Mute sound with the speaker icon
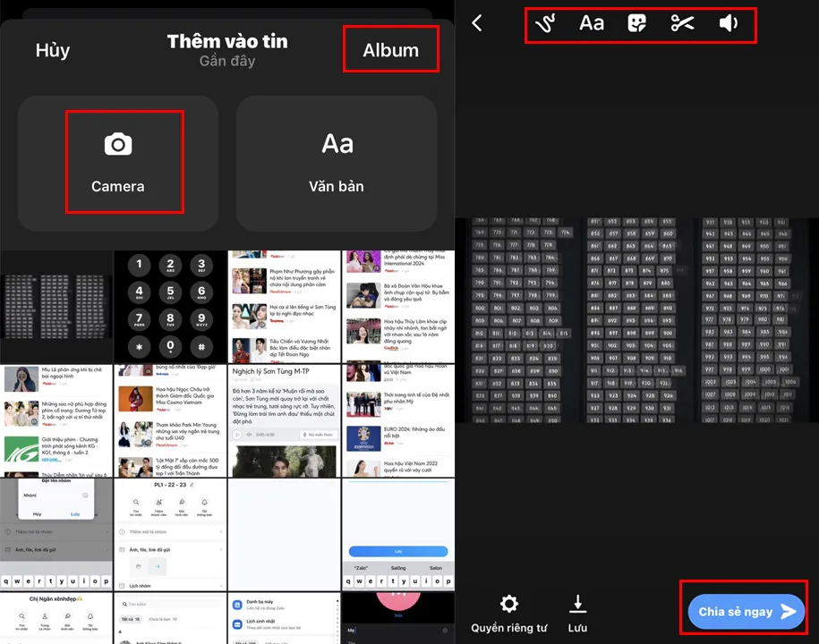This screenshot has width=819, height=644. tap(729, 23)
